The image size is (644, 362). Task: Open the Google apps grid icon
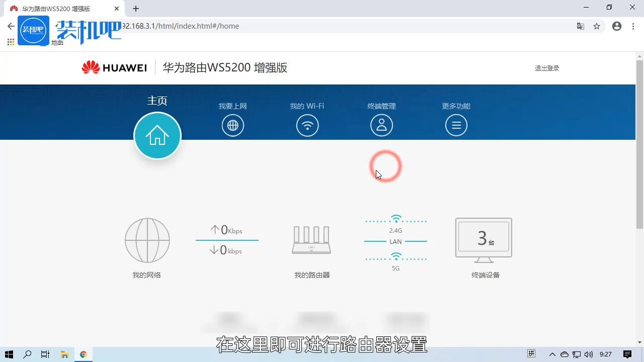pos(10,42)
